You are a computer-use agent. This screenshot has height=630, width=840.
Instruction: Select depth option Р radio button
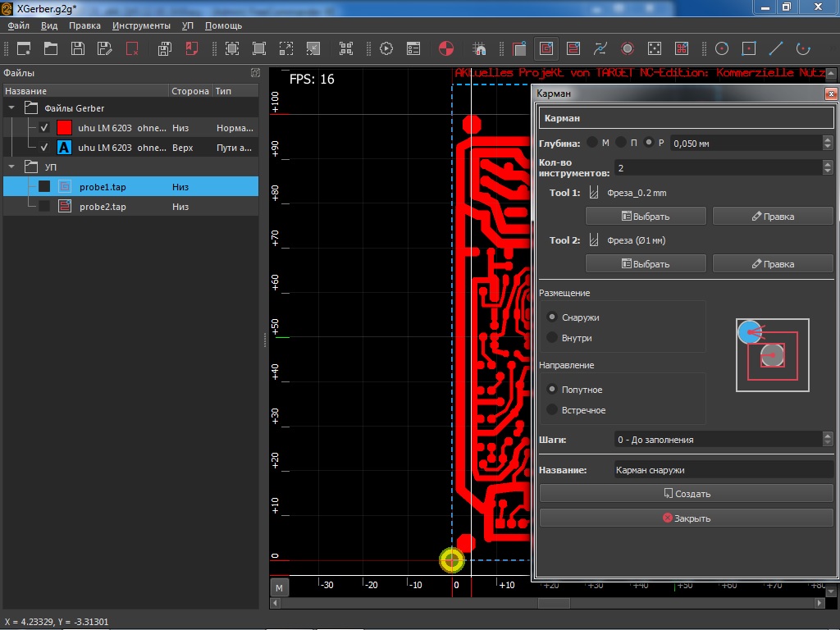649,143
